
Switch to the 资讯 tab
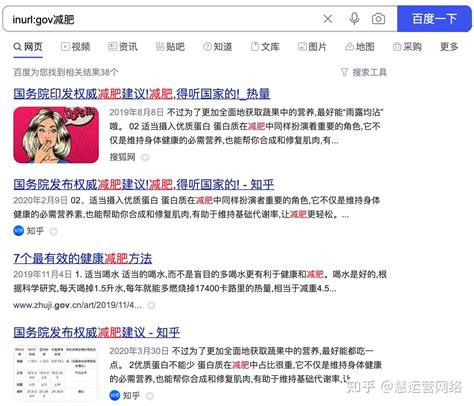123,47
